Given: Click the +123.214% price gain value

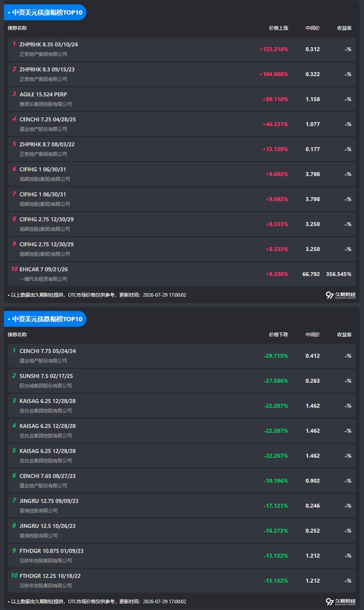Looking at the screenshot, I should coord(274,49).
